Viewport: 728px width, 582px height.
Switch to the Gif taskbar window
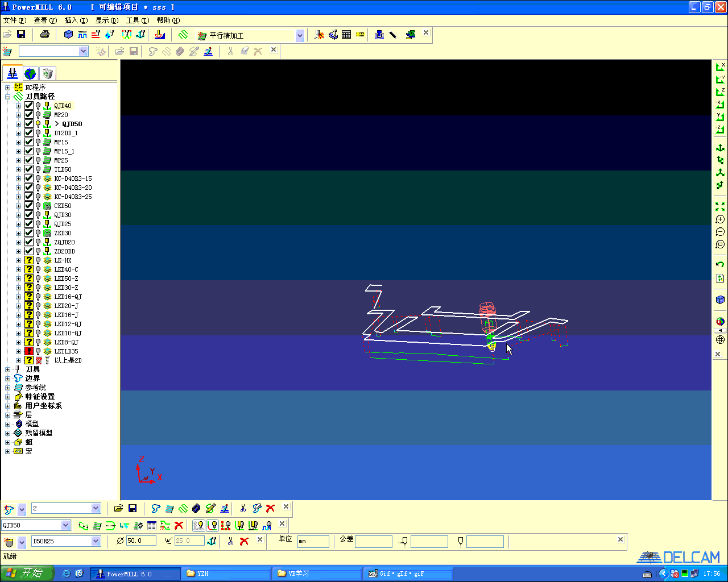pyautogui.click(x=408, y=573)
